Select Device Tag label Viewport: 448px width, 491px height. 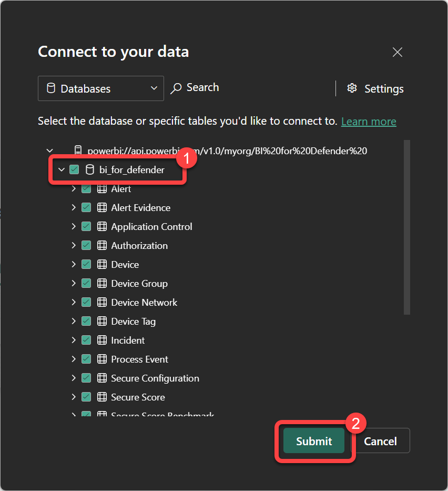click(133, 322)
